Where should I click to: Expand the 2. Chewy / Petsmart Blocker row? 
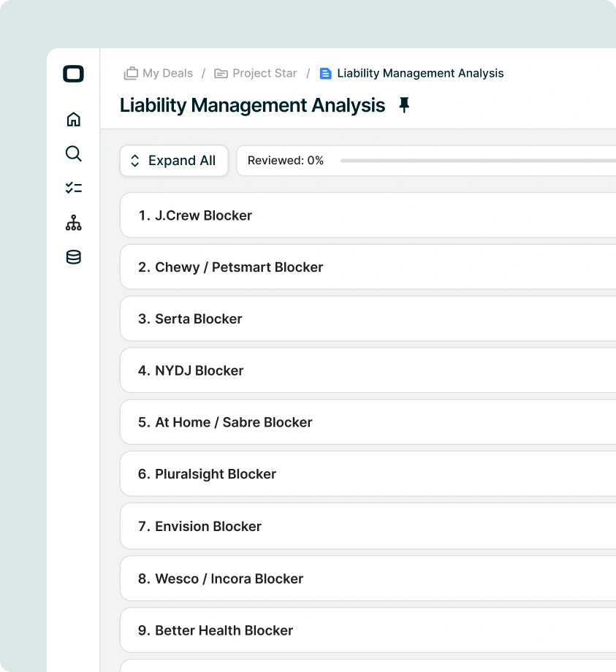pyautogui.click(x=368, y=267)
